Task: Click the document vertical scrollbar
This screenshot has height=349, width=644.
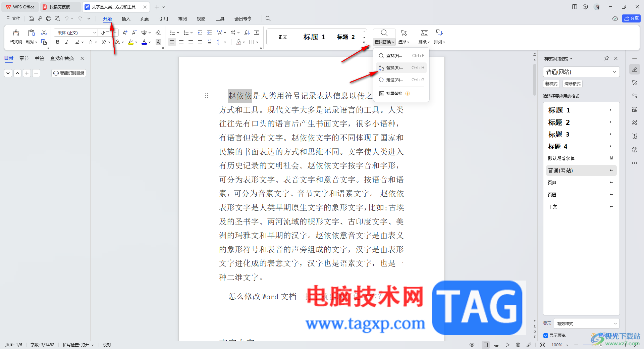Action: [535, 79]
